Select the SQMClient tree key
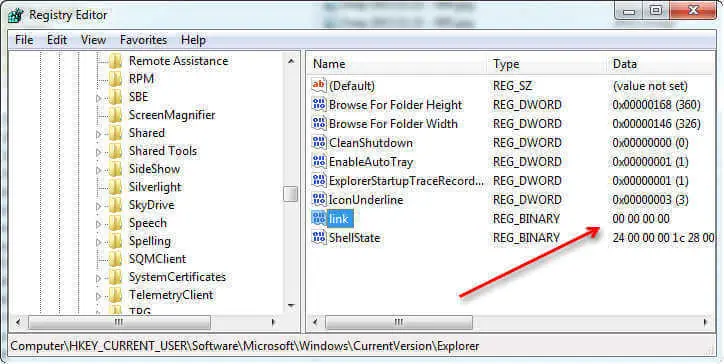The width and height of the screenshot is (724, 364). point(157,259)
